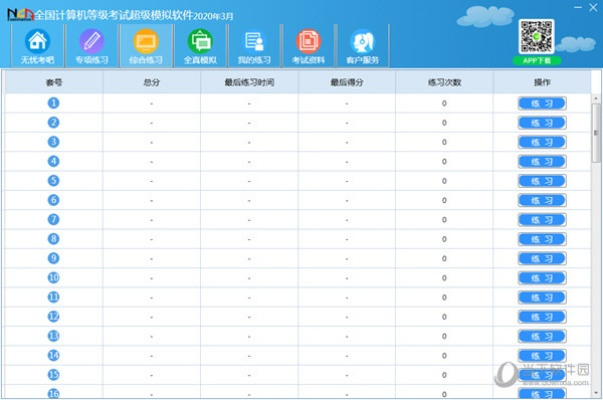Select set number 11 circle icon

(53, 297)
